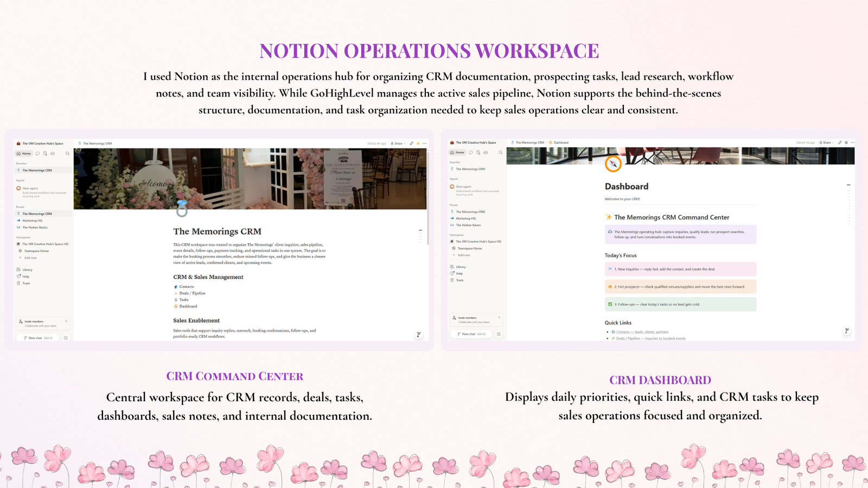
Task: Click the Dashboard breadcrumb in the Dashboard window header
Action: point(559,143)
